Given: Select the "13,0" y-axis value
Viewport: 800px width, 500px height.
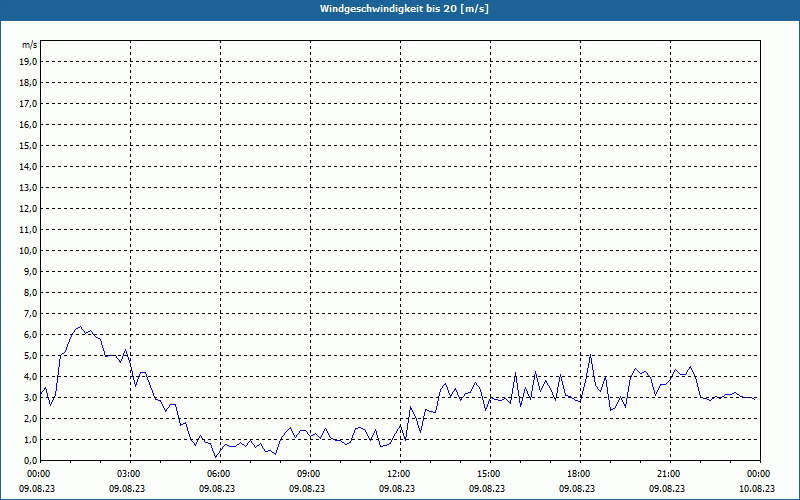Looking at the screenshot, I should 29,187.
